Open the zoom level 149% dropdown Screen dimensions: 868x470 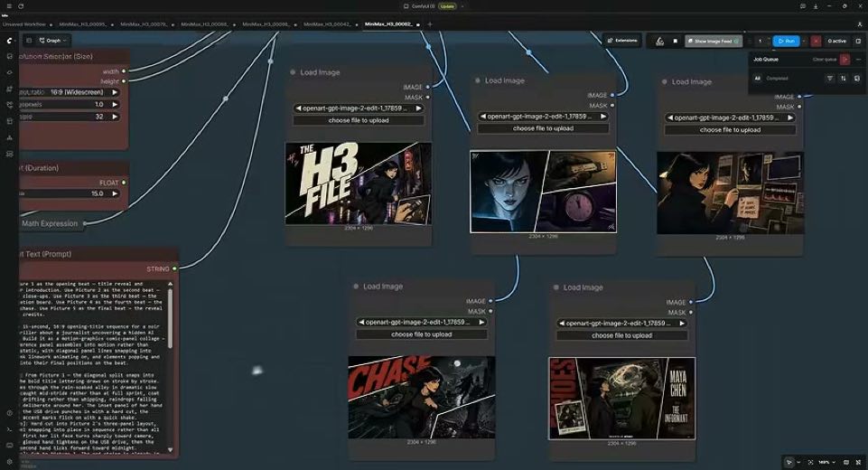coord(826,462)
